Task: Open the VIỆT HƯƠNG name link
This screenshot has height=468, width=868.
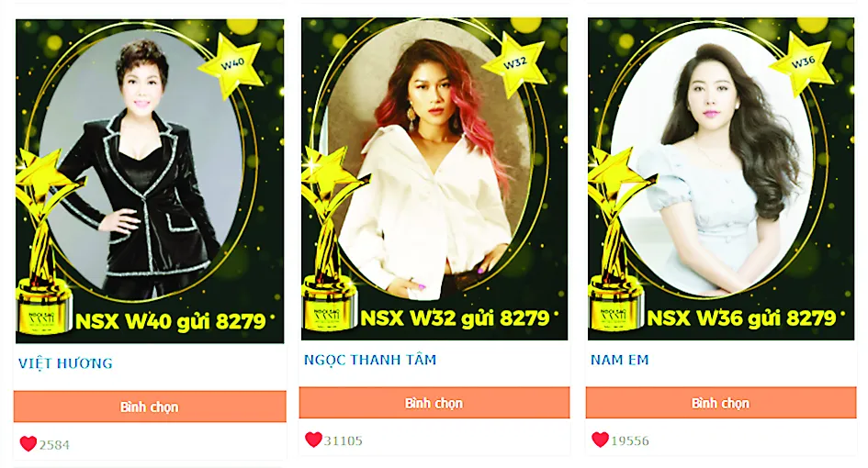Action: click(x=65, y=363)
